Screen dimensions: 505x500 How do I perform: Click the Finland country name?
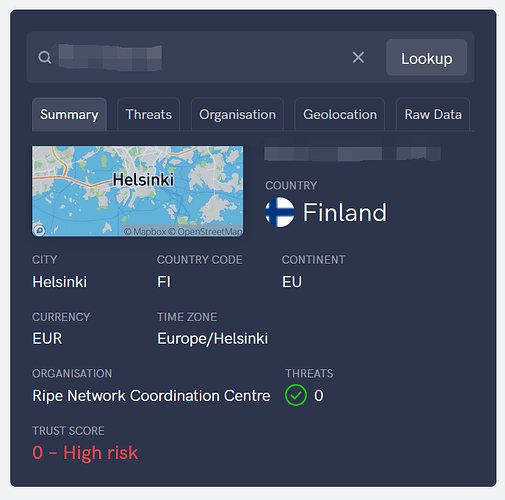coord(345,212)
